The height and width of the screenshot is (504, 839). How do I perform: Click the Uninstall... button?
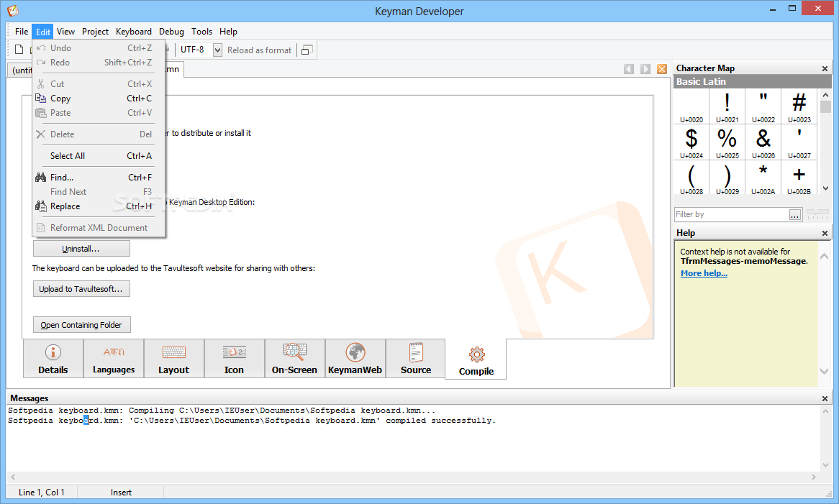81,249
